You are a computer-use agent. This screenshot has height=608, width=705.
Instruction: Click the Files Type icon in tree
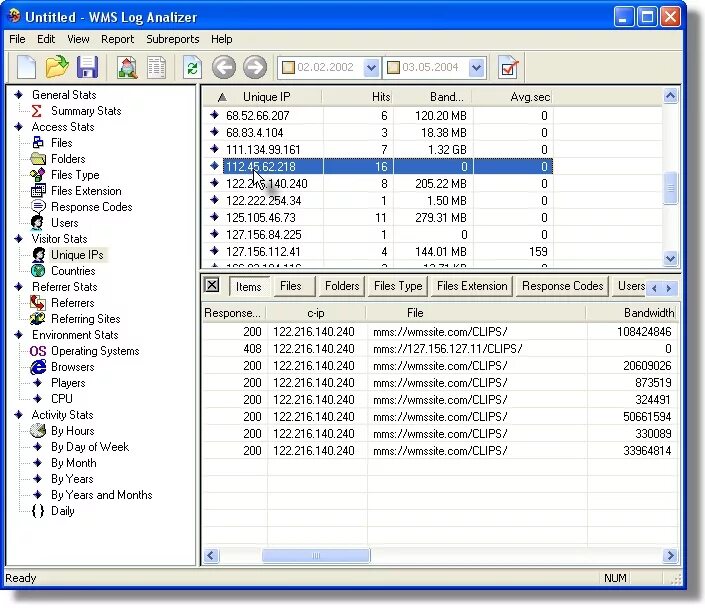[x=38, y=175]
